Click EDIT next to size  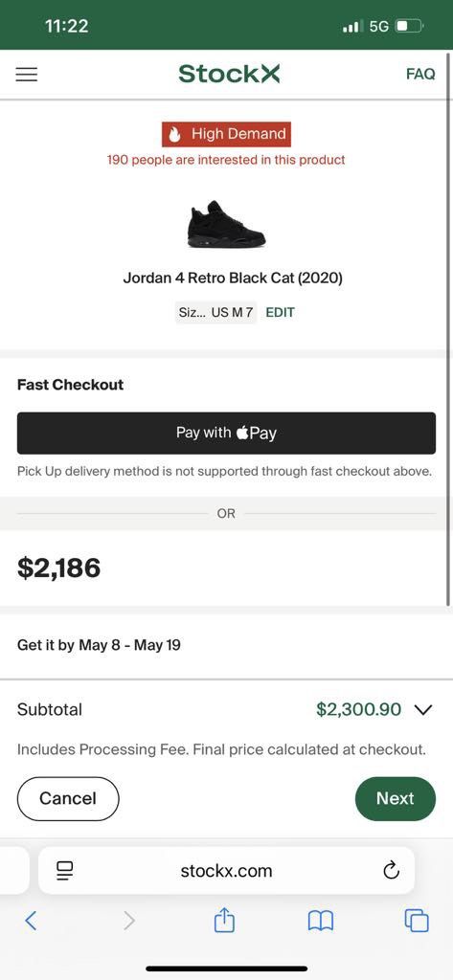point(280,313)
